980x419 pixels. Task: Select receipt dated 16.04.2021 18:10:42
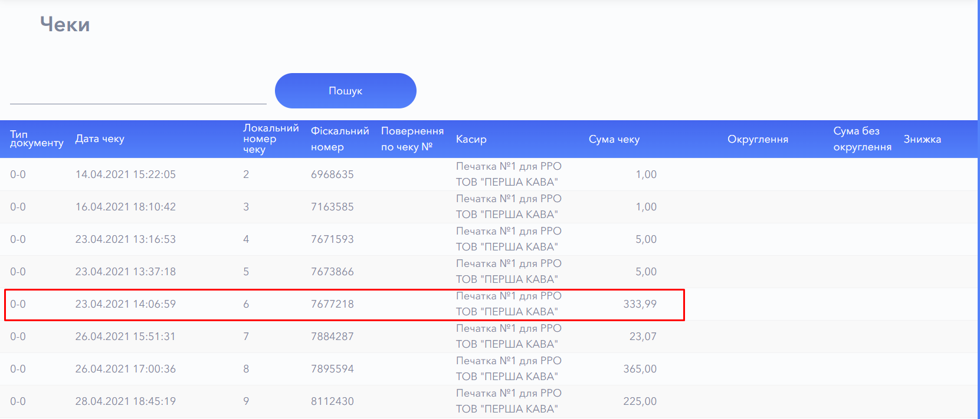point(125,207)
